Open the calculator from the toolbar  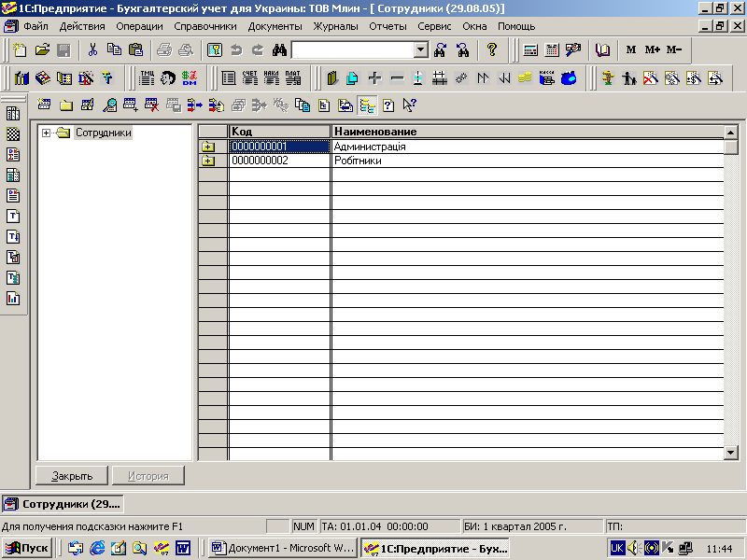point(530,49)
